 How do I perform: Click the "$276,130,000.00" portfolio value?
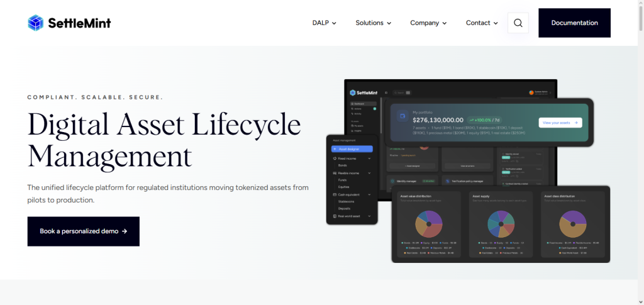coord(438,120)
